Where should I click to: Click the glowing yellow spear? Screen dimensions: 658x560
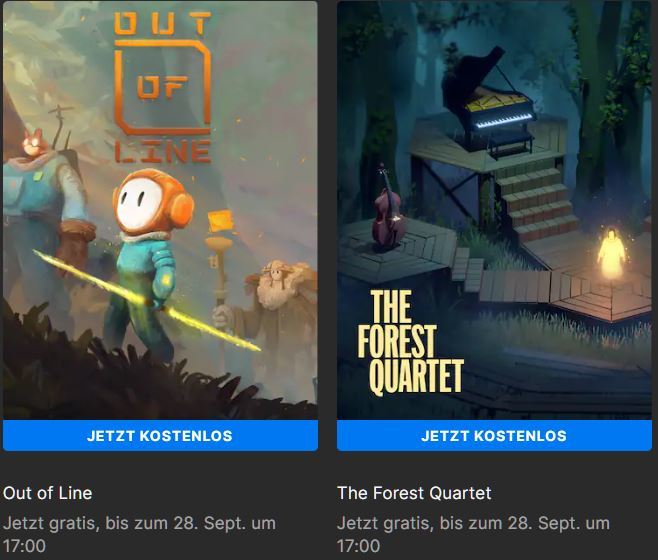point(146,300)
